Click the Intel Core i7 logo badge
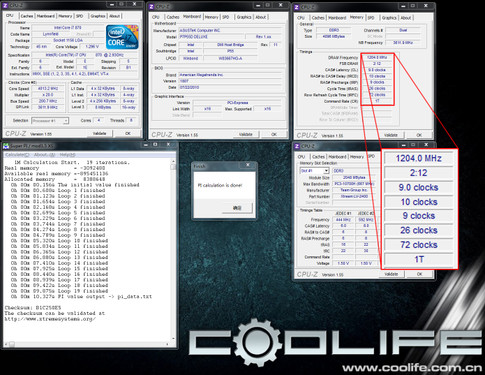This screenshot has height=375, width=485. pyautogui.click(x=122, y=37)
